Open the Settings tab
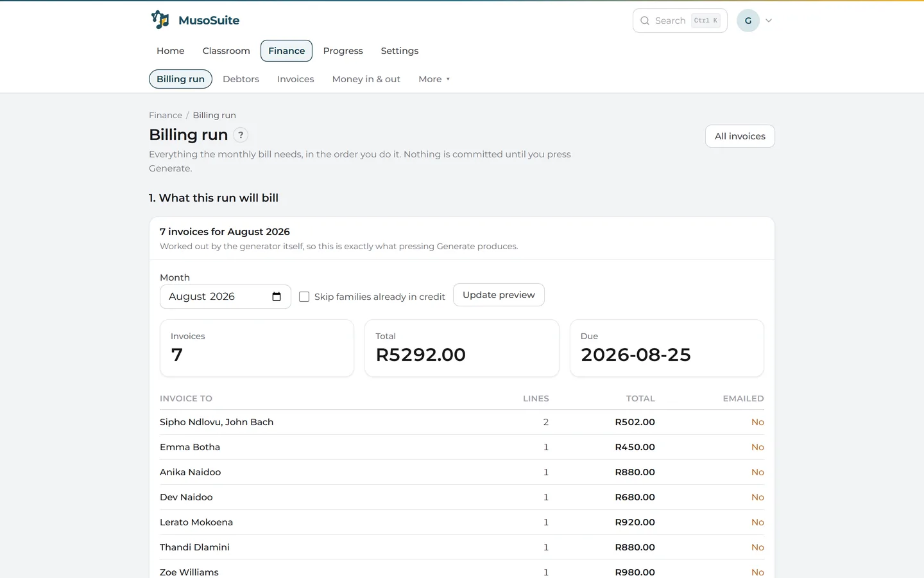The image size is (924, 578). point(400,51)
